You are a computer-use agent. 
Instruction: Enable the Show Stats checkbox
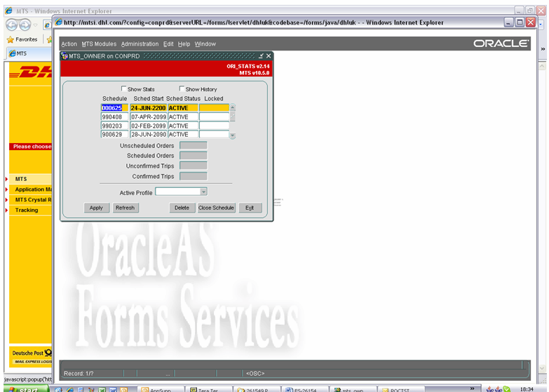pos(123,88)
